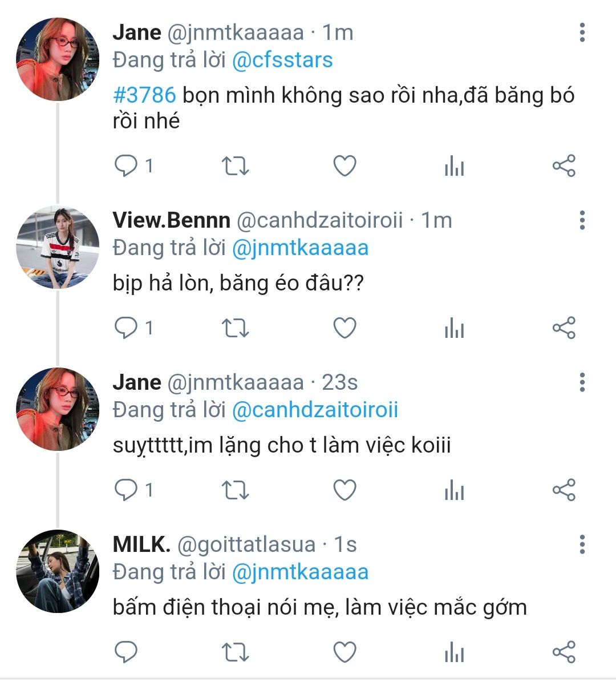Image resolution: width=616 pixels, height=682 pixels.
Task: Retweet Jane's #3786 tweet
Action: click(234, 166)
